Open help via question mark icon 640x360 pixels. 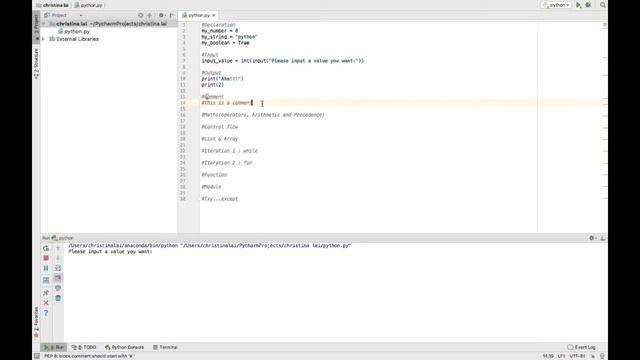(46, 313)
